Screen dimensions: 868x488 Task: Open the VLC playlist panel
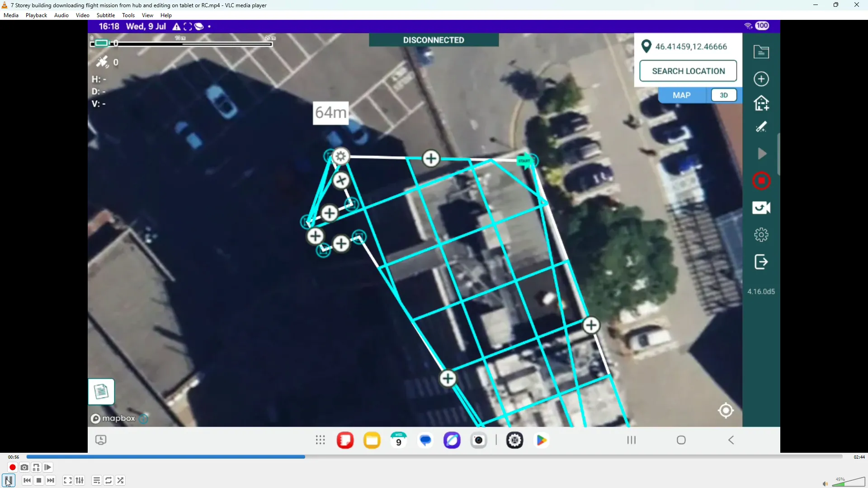[96, 480]
